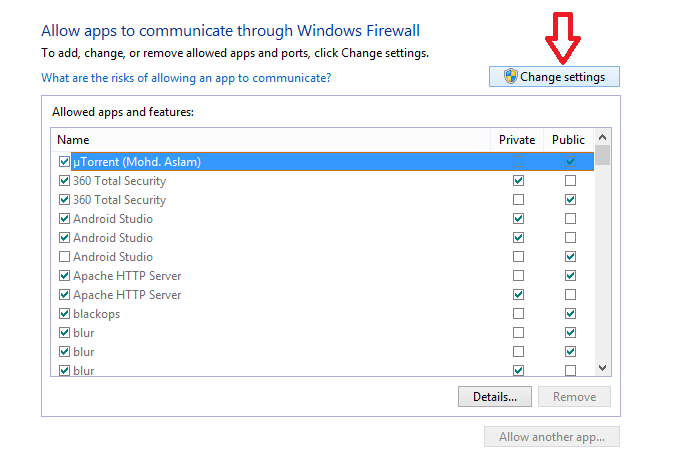Enable Private network for blackops
Image resolution: width=680 pixels, height=470 pixels.
[518, 314]
